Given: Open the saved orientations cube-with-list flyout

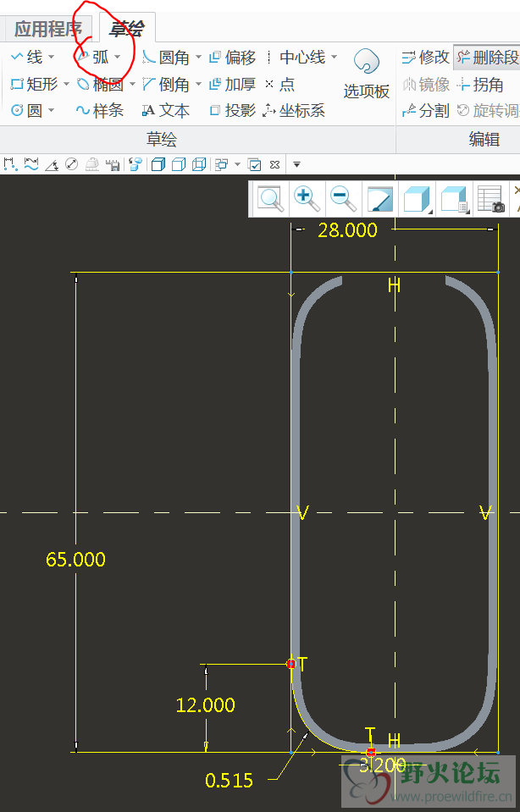Looking at the screenshot, I should point(454,199).
